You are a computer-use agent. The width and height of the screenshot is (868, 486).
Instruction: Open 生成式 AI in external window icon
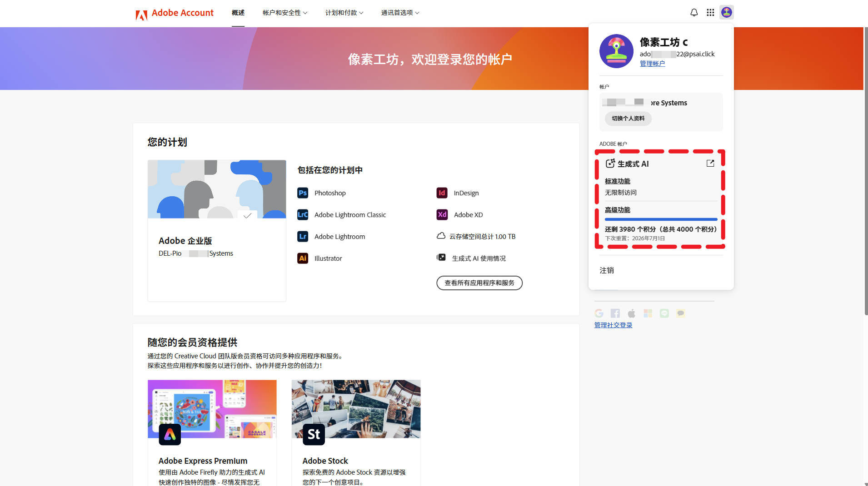710,163
